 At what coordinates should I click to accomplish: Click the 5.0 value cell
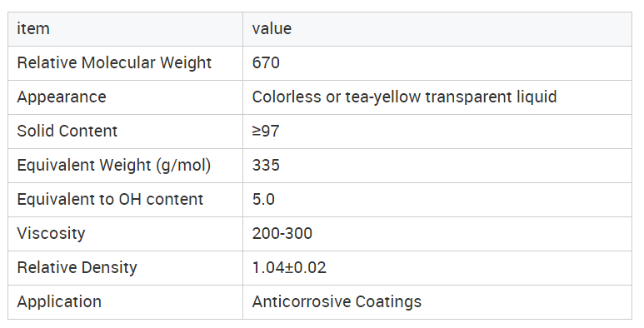(437, 200)
